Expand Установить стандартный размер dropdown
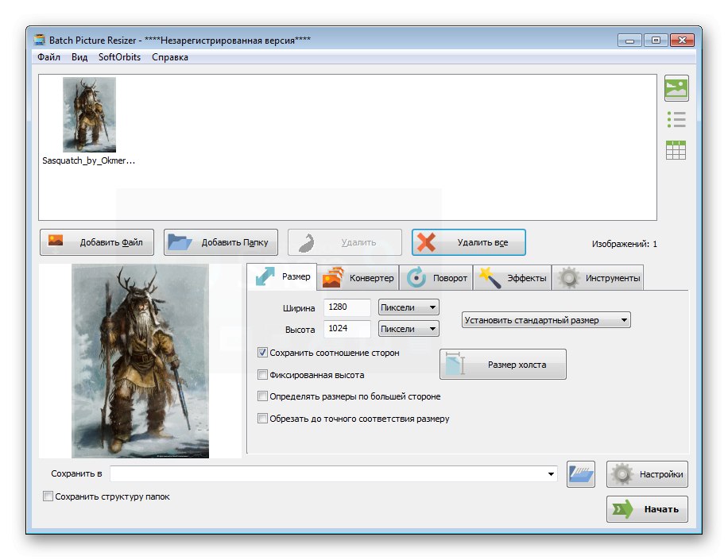 546,319
